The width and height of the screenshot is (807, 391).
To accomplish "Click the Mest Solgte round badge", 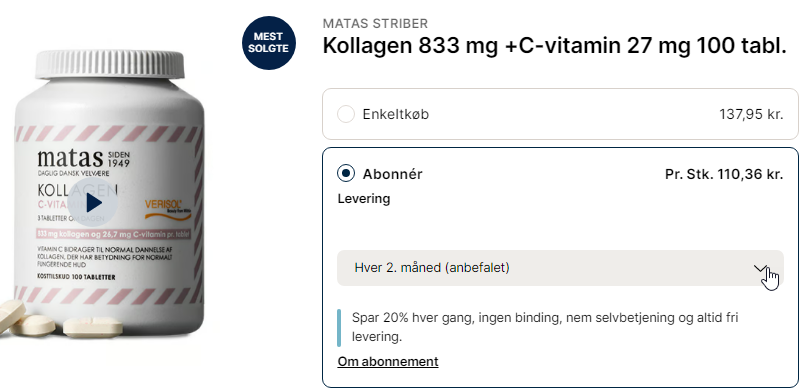I will tap(269, 43).
